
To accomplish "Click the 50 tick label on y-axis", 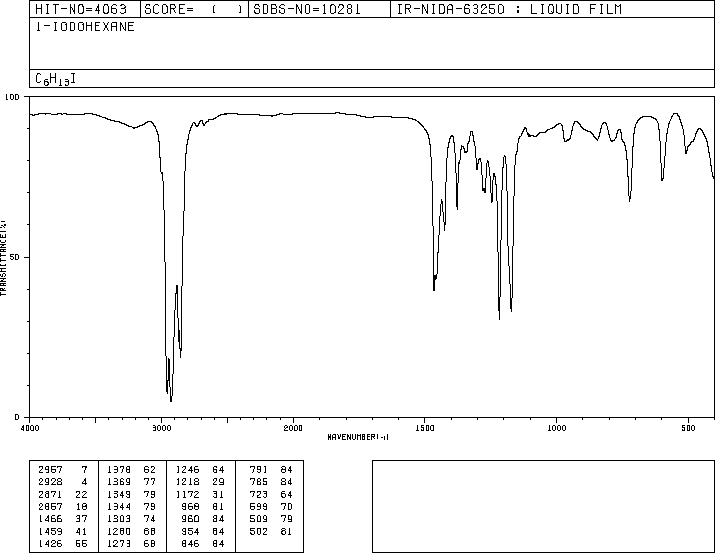I will (15, 257).
